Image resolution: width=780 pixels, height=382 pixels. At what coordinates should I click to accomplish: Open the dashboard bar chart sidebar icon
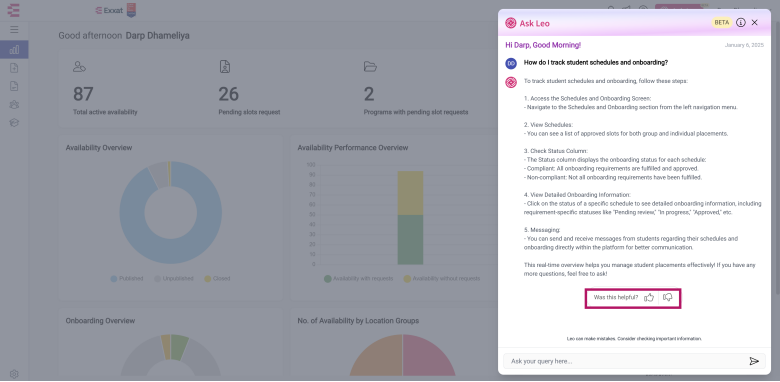point(14,50)
